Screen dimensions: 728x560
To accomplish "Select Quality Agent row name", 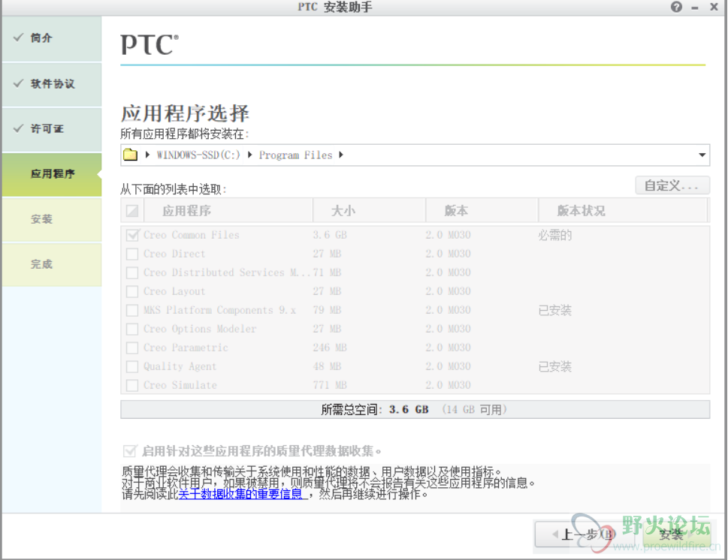I will [x=180, y=366].
